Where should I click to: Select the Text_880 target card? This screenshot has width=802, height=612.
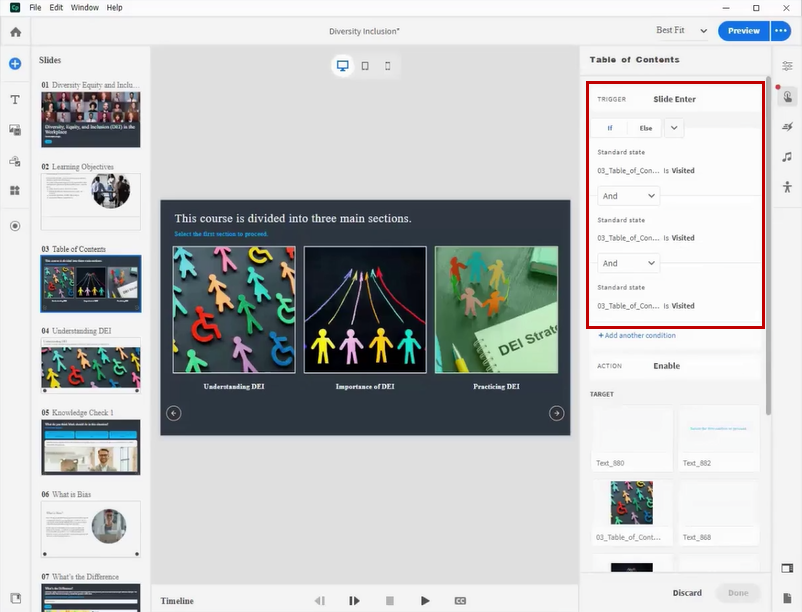coord(632,438)
